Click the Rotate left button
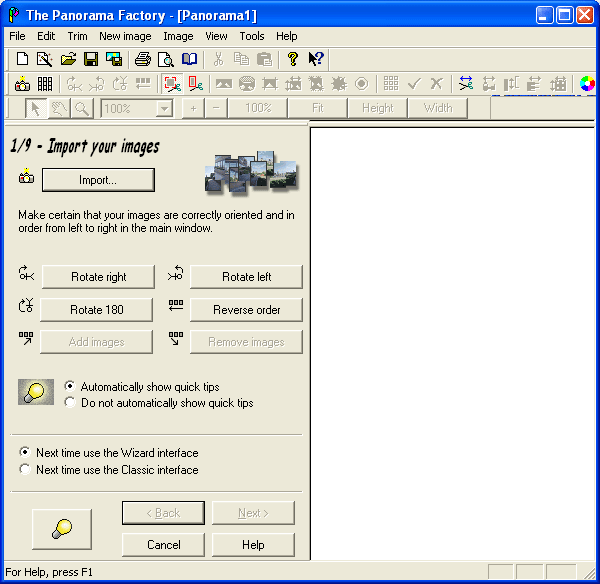The height and width of the screenshot is (584, 600). (246, 277)
